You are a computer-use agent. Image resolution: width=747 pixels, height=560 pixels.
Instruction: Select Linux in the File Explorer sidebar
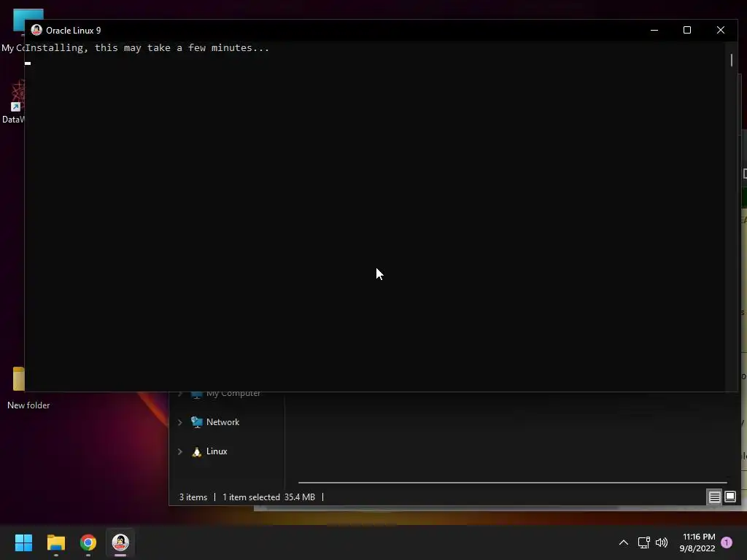click(217, 451)
